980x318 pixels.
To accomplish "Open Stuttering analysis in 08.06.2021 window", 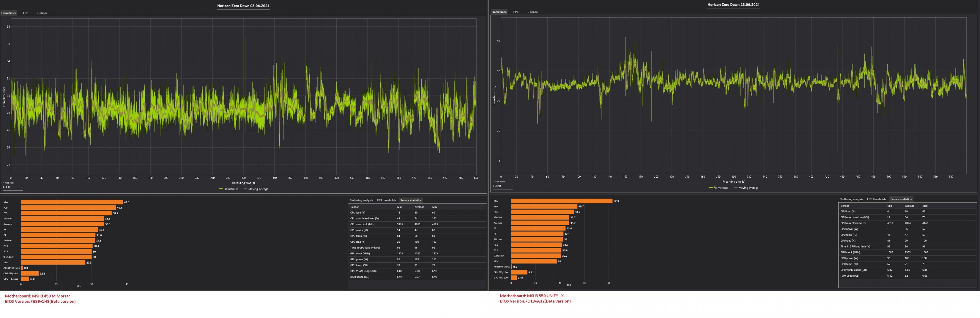I will (361, 200).
